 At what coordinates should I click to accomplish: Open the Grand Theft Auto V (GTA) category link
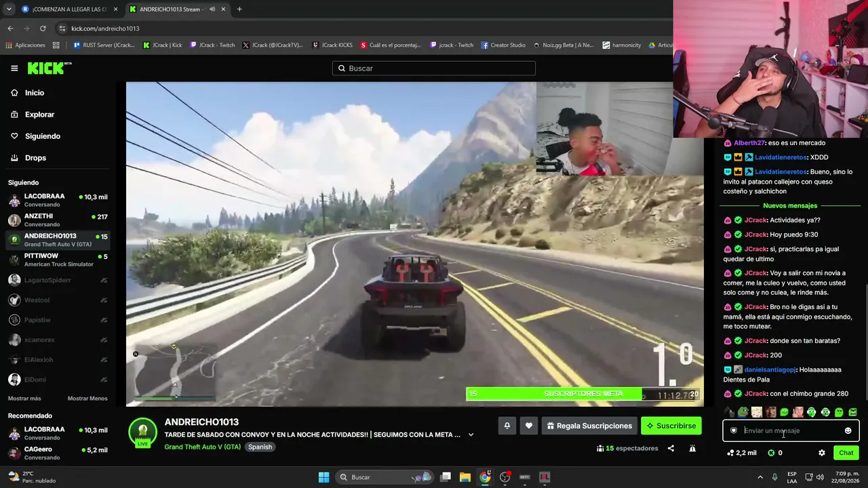(202, 447)
